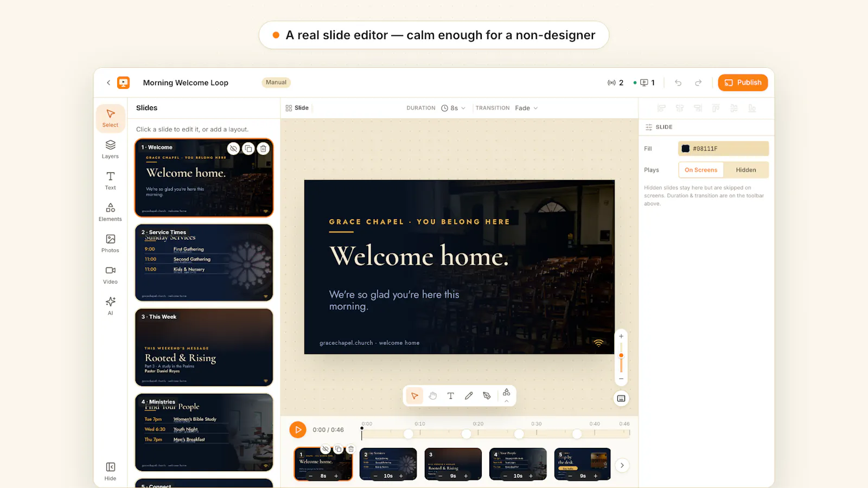The height and width of the screenshot is (488, 868).
Task: Publish the slide loop
Action: pyautogui.click(x=743, y=82)
